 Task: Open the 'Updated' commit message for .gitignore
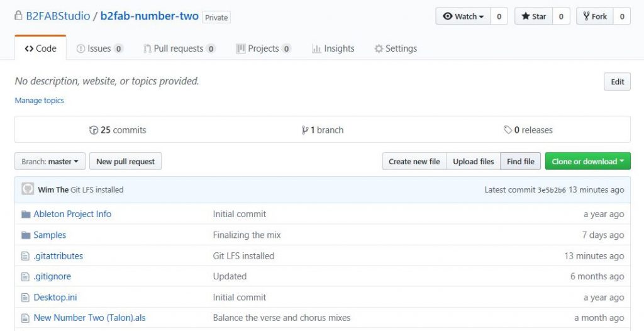[230, 276]
